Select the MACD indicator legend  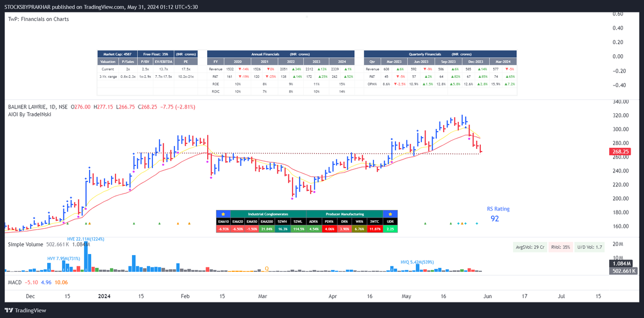[14, 281]
